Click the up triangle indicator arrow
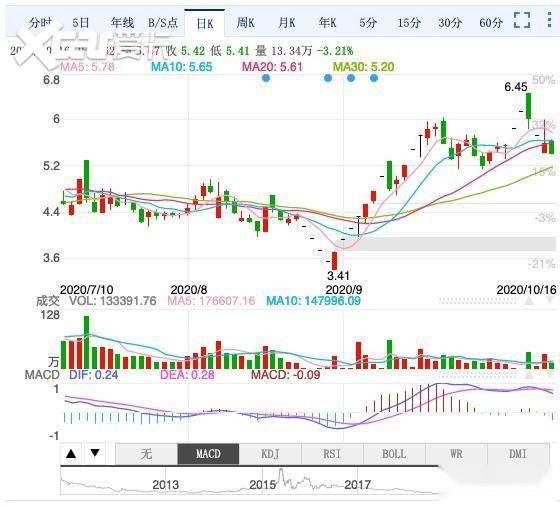Image resolution: width=560 pixels, height=507 pixels. [x=71, y=454]
